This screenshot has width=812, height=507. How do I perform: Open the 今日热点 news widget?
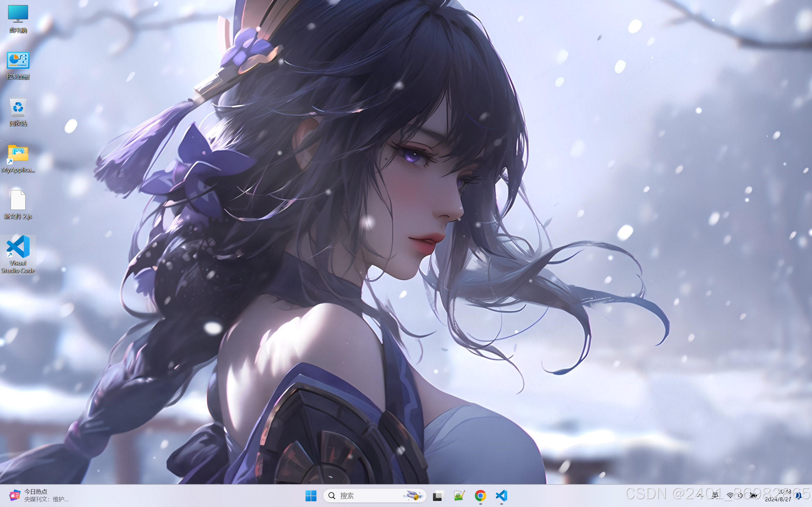pyautogui.click(x=37, y=495)
